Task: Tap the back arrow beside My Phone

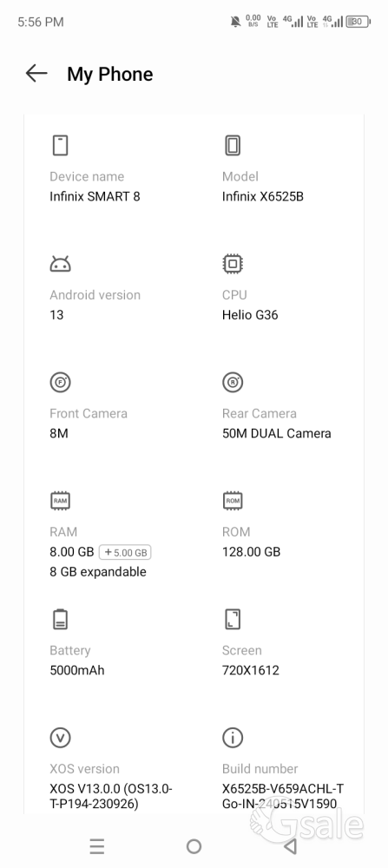Action: [x=36, y=73]
